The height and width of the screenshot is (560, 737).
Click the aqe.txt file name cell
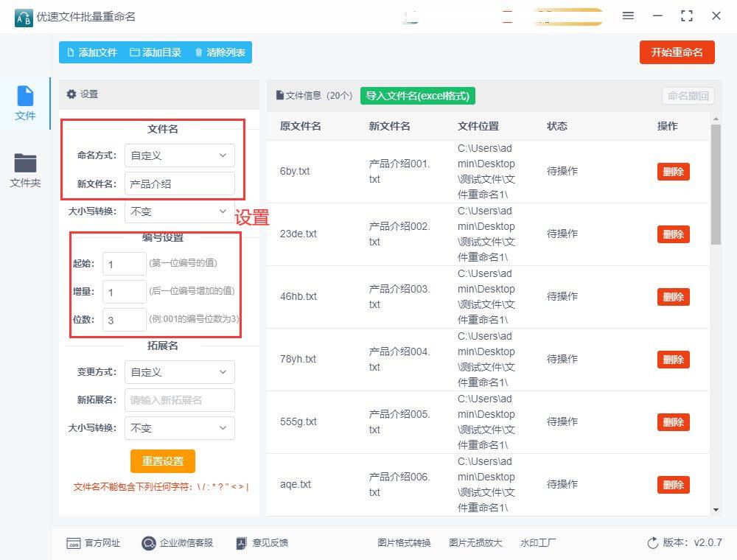point(296,484)
